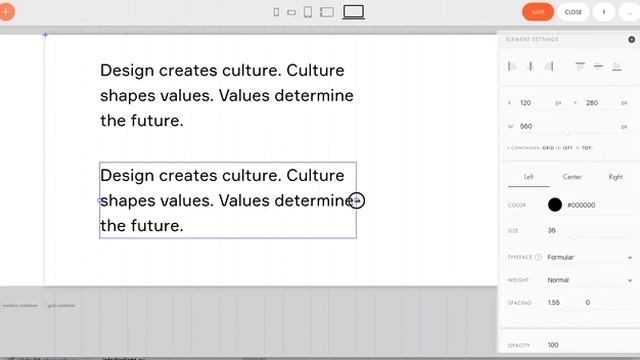Select the tablet portrait viewport icon
Viewport: 640px width, 360px height.
(308, 12)
